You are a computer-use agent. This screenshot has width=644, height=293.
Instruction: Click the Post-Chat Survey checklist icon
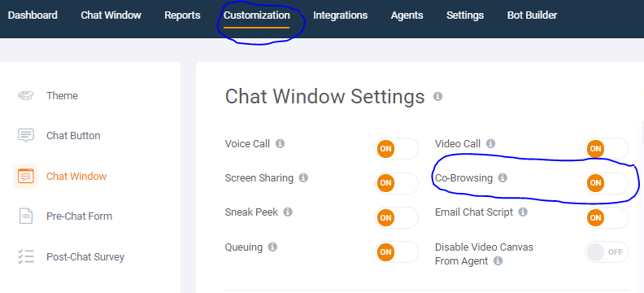(26, 256)
